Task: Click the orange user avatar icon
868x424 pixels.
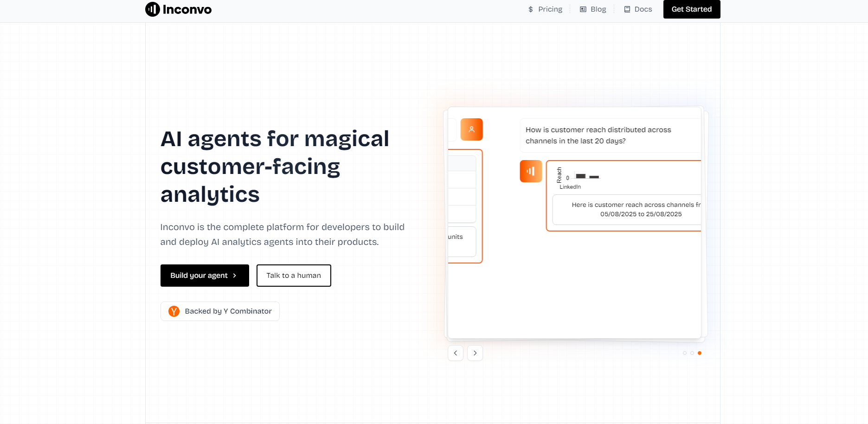Action: click(x=471, y=129)
